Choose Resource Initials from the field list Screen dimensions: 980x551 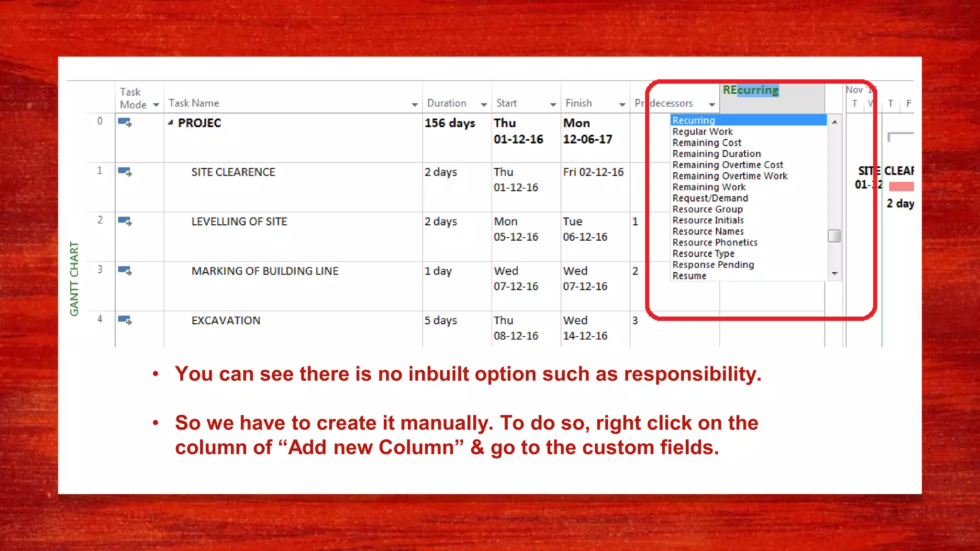(748, 220)
